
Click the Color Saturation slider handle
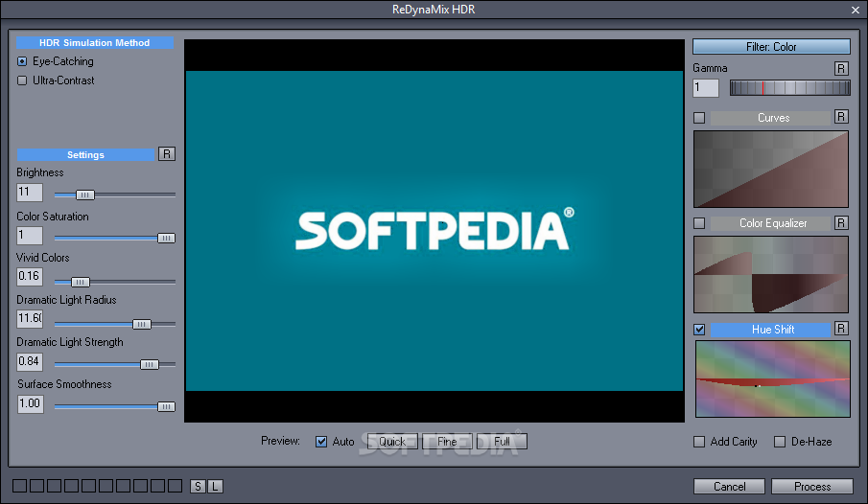[166, 238]
